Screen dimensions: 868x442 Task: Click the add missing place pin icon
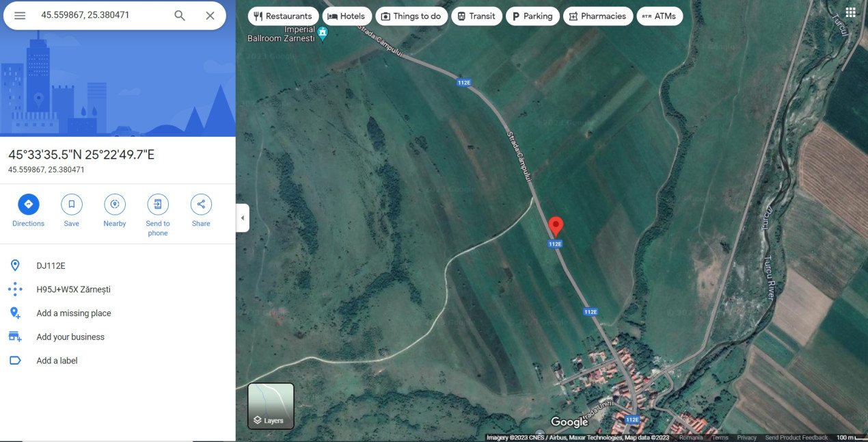15,313
